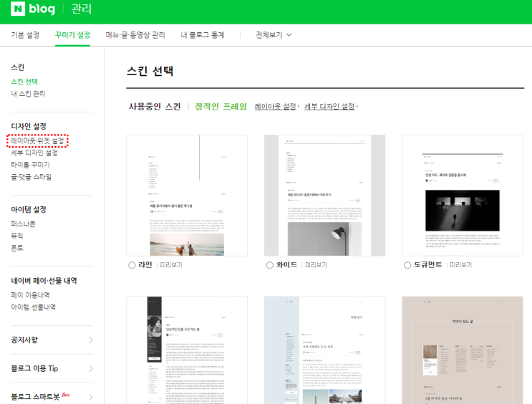Click the 레이아웃 설정 link beside 정적인 프레임
The height and width of the screenshot is (404, 532).
pyautogui.click(x=277, y=107)
